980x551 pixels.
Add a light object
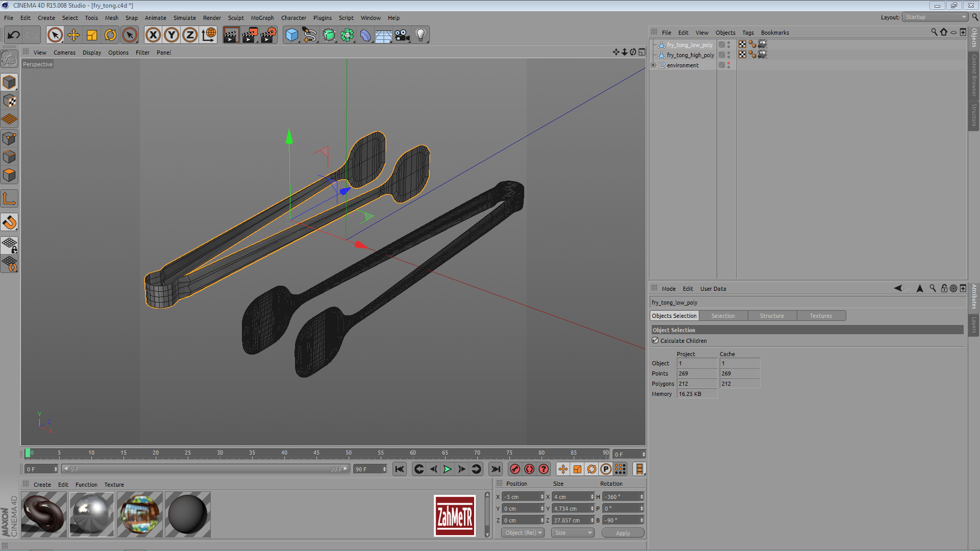(x=421, y=35)
